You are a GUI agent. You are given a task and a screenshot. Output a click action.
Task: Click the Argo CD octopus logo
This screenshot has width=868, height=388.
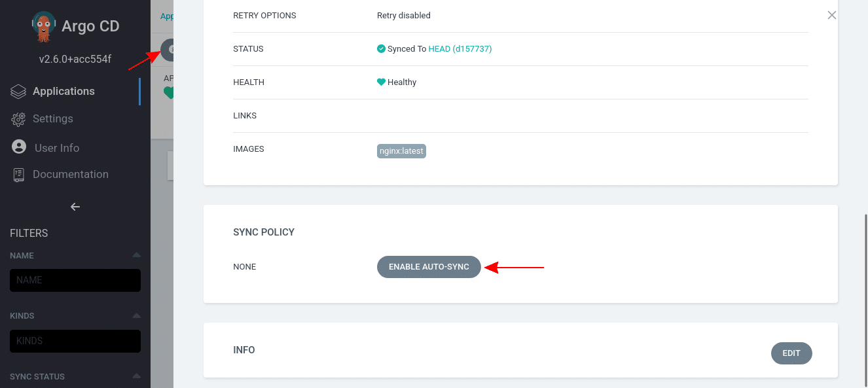(43, 26)
